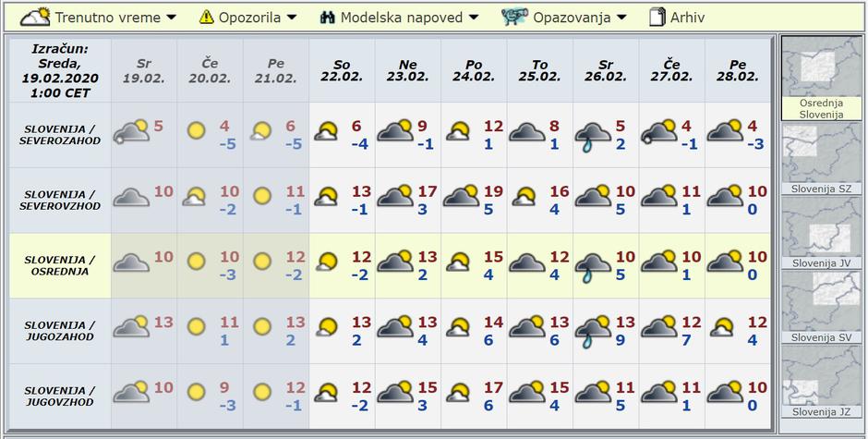
Task: Click sunny icon for Osrednja on Če 20.02.
Action: [x=196, y=262]
